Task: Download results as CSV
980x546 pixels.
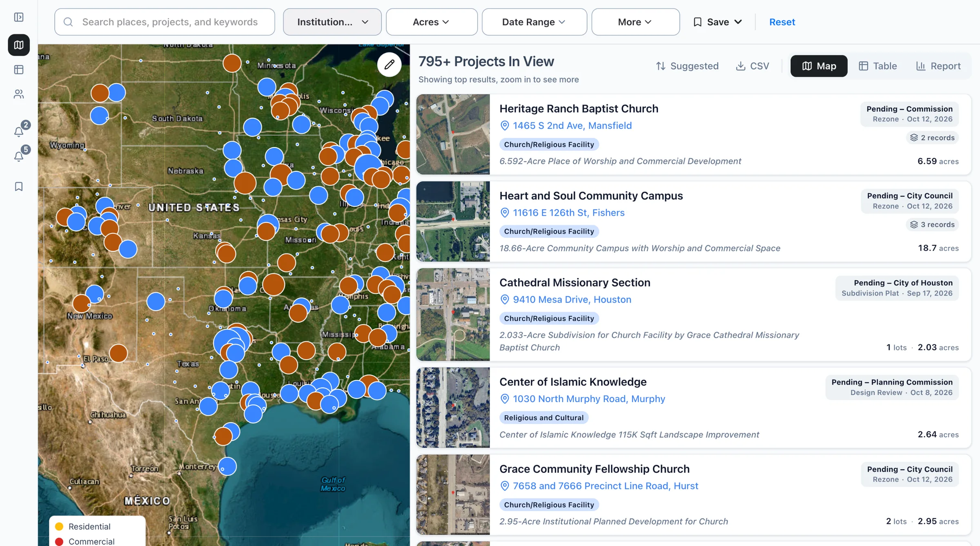Action: click(752, 66)
